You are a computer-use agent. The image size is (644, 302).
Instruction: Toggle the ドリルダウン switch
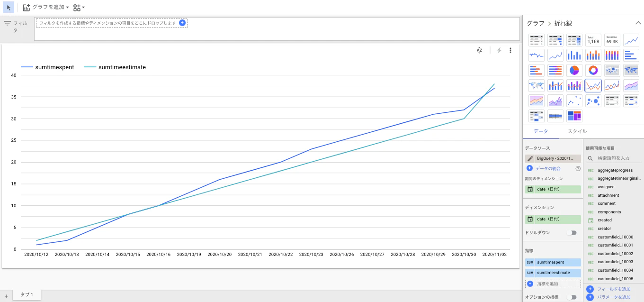point(572,233)
